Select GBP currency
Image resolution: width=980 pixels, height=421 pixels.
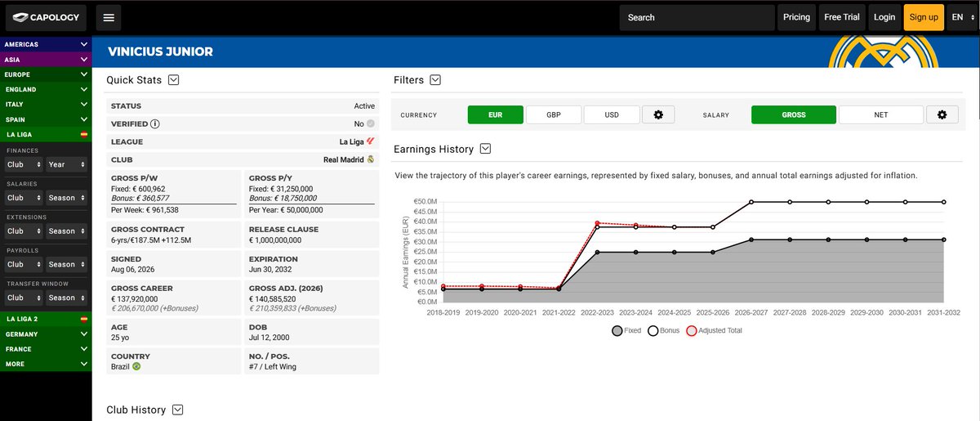coord(553,115)
